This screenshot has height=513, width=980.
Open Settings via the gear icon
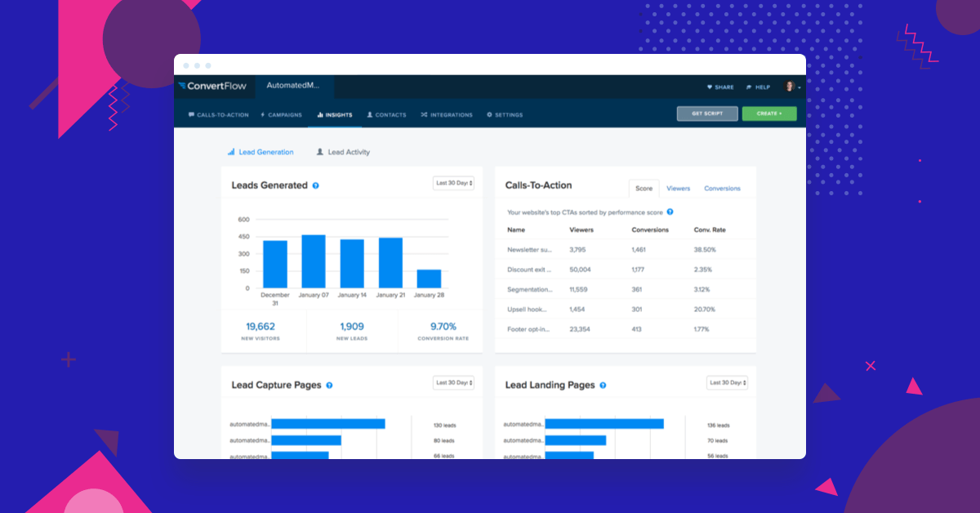tap(490, 114)
